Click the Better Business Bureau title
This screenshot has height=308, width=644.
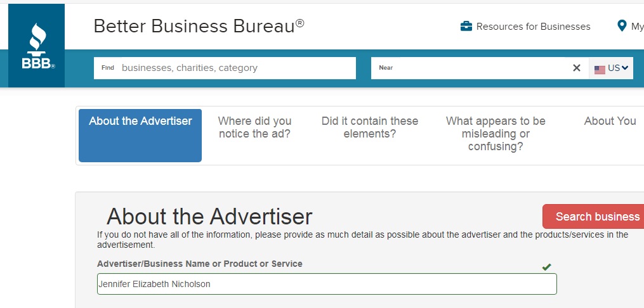199,26
